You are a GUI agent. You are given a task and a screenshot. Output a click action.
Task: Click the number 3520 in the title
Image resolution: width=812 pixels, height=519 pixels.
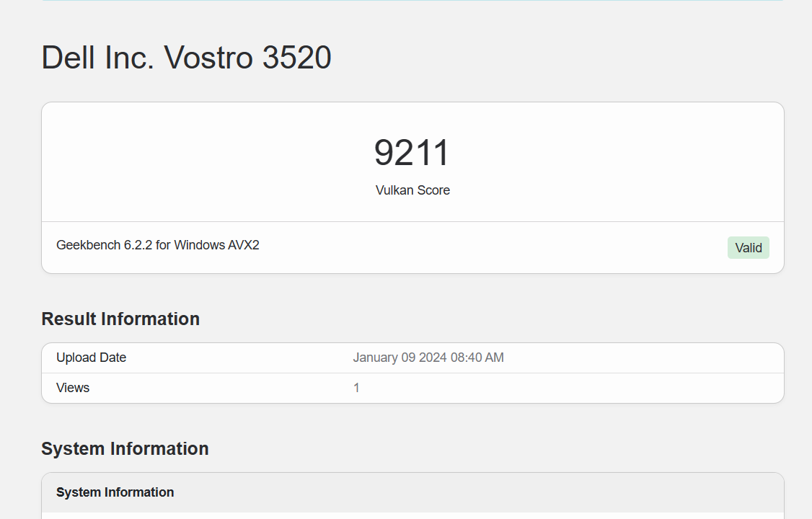tap(296, 58)
